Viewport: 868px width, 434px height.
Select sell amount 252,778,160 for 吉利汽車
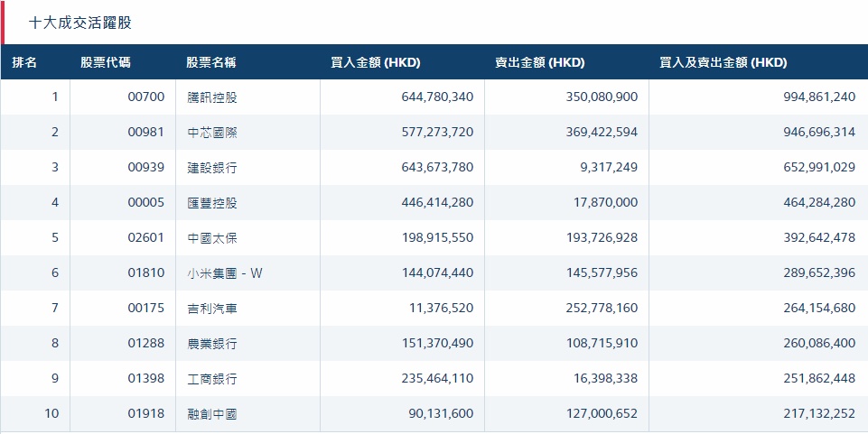601,309
